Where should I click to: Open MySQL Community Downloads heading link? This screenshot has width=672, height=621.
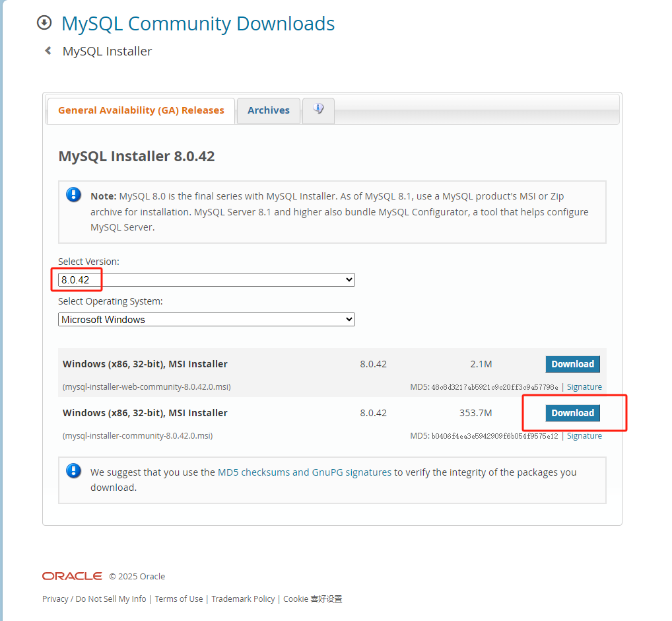(198, 24)
